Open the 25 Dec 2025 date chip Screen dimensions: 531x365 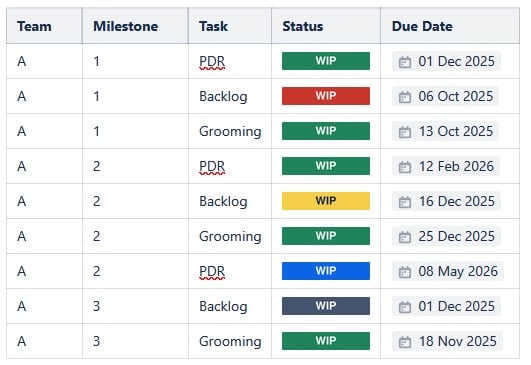click(446, 236)
